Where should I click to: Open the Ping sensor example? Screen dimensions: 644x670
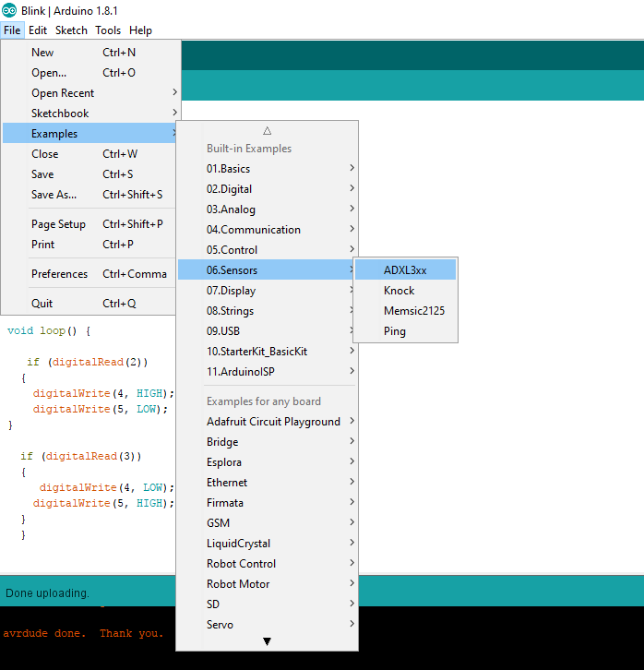(x=405, y=330)
